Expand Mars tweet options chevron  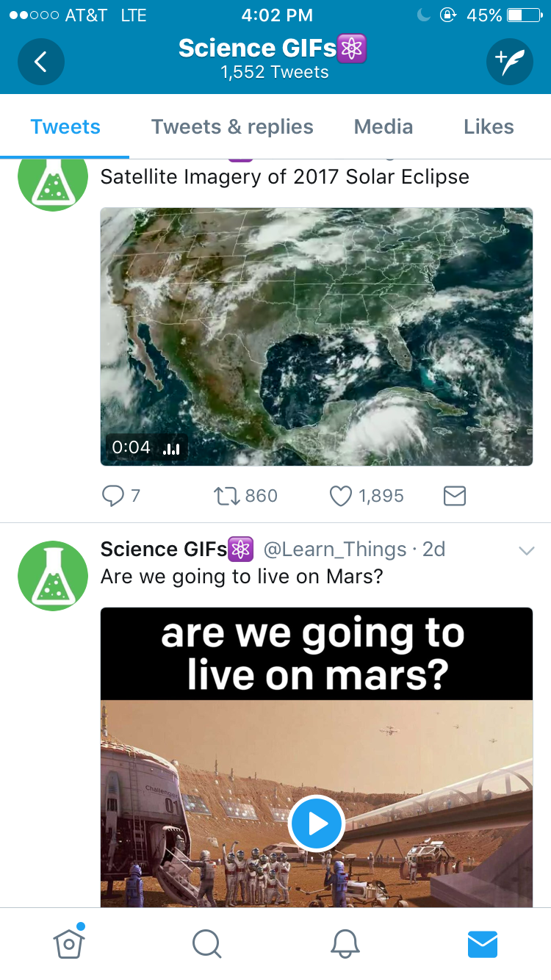pos(526,550)
